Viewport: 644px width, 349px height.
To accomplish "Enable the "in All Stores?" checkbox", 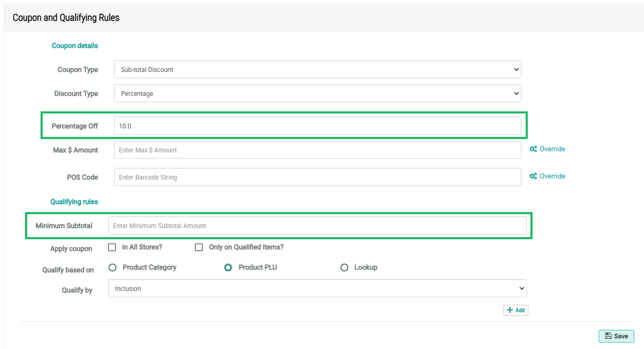I will click(x=112, y=247).
